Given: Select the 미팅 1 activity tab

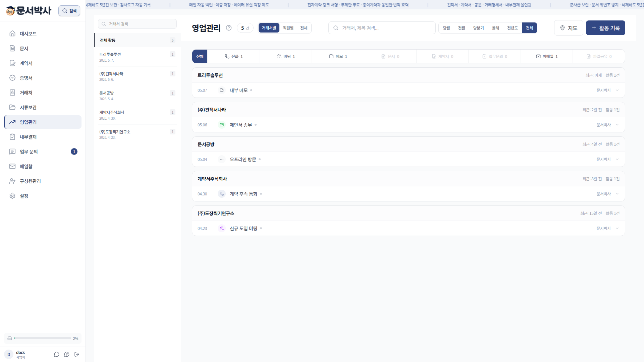Looking at the screenshot, I should coord(286,56).
